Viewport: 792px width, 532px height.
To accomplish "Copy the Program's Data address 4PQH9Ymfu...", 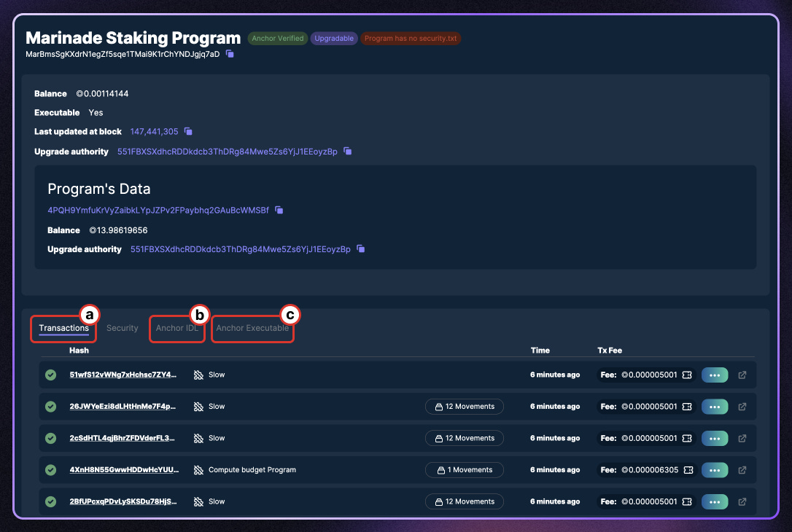I will coord(279,210).
